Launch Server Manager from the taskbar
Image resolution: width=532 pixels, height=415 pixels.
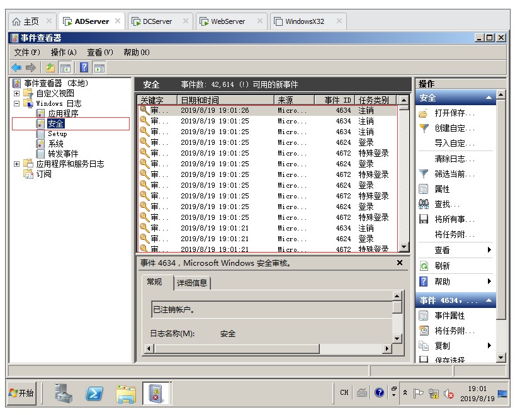64,394
